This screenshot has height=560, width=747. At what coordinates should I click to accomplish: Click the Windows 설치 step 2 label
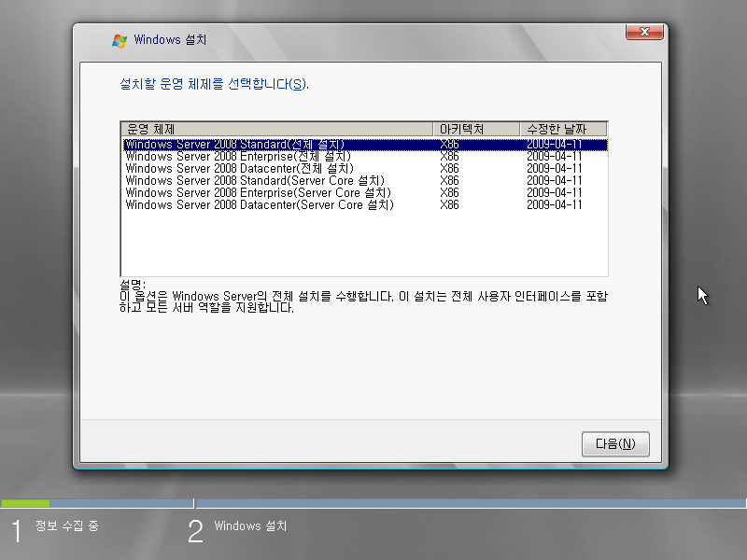pyautogui.click(x=250, y=526)
